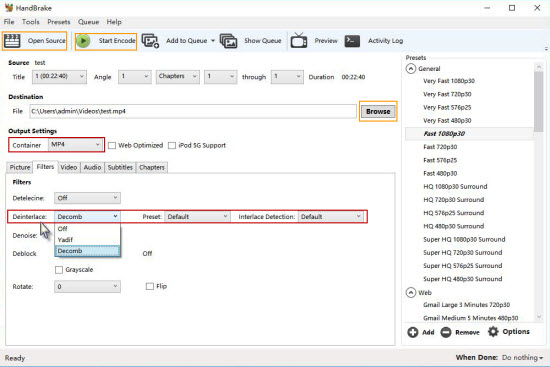Tick the iPod 5G Support checkbox
Image resolution: width=550 pixels, height=367 pixels.
pos(172,145)
